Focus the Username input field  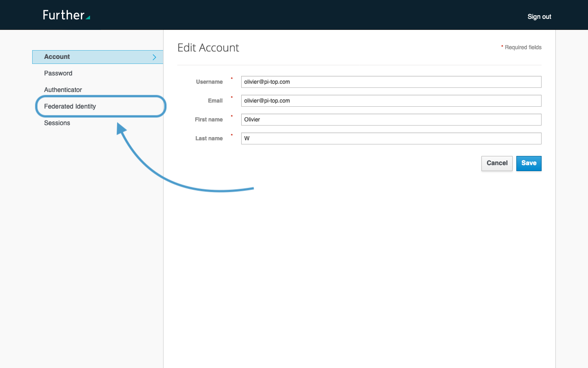pyautogui.click(x=391, y=82)
